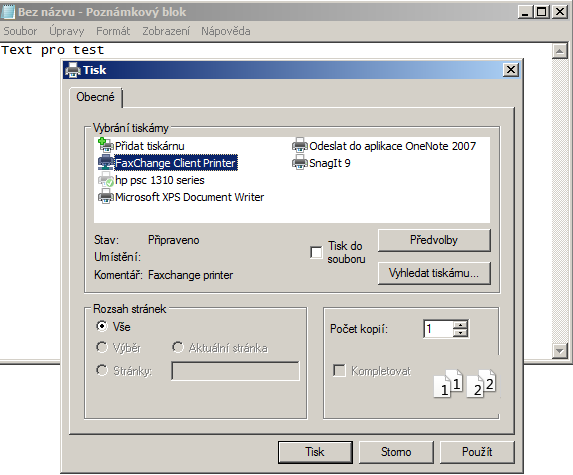Enable the Tisk do souboru checkbox
Viewport: 573px width, 475px height.
tap(316, 252)
